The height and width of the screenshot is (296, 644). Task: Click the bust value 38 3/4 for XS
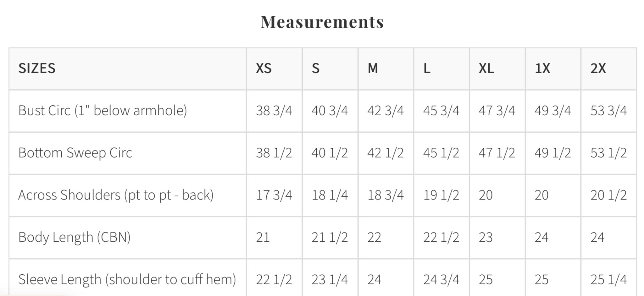[x=274, y=111]
